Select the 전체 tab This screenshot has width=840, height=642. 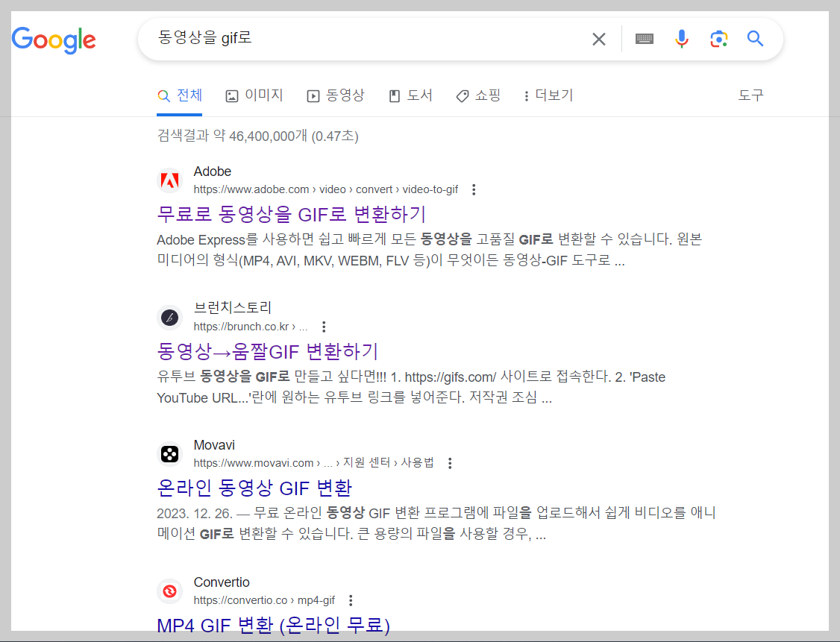tap(180, 96)
